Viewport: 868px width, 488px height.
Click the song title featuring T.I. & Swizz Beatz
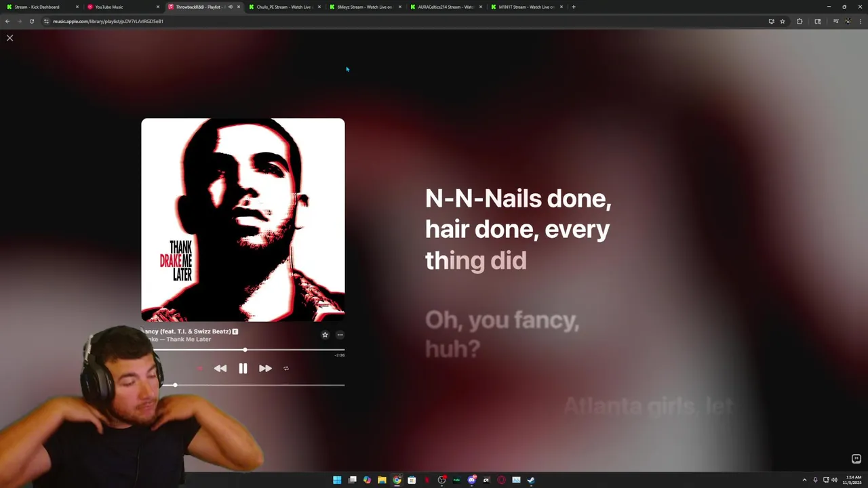(189, 331)
